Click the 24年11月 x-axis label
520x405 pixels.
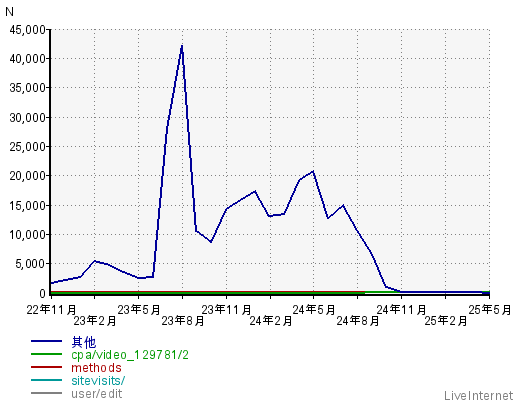[x=401, y=310]
